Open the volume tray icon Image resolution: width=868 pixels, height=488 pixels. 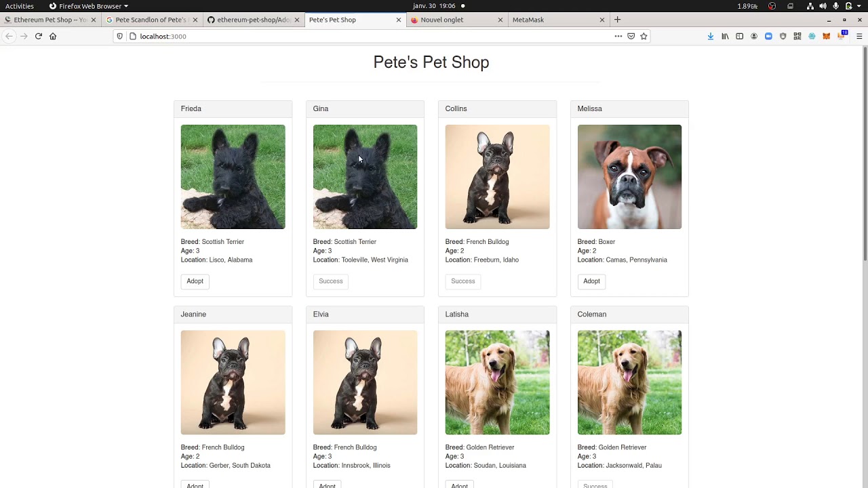[823, 6]
